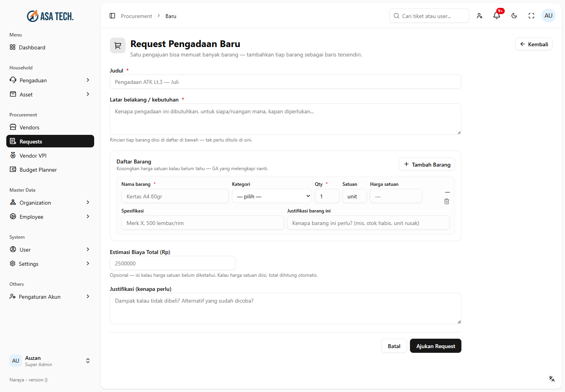Submit with Ajukan Request button
The height and width of the screenshot is (392, 565).
tap(436, 346)
